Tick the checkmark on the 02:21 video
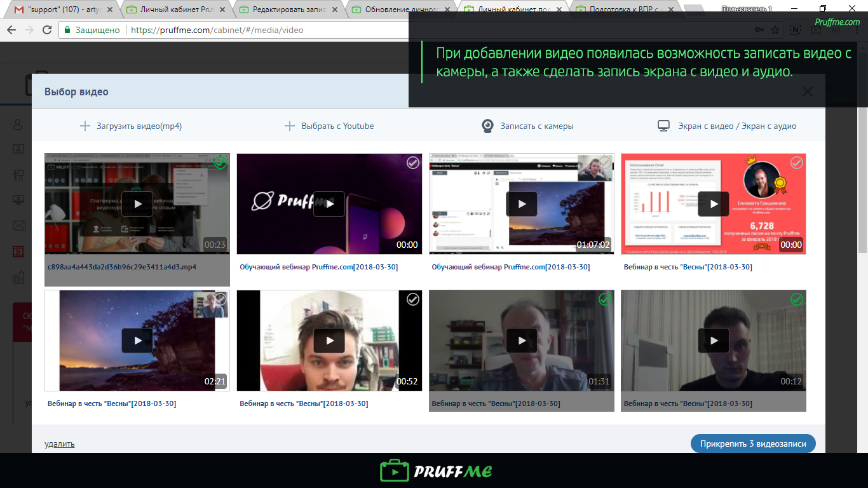Image resolution: width=868 pixels, height=488 pixels. coord(220,299)
